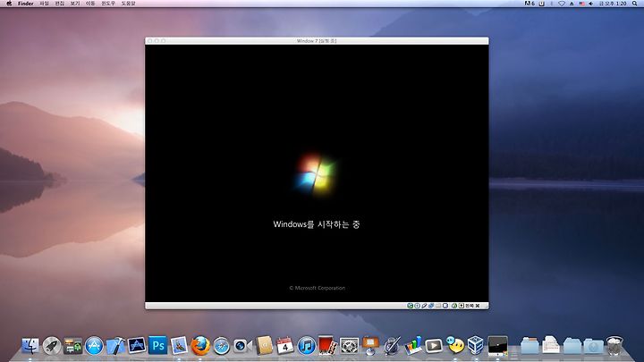Open the script/pen editor icon in Dock
Screen dimensions: 644x362
click(x=392, y=346)
